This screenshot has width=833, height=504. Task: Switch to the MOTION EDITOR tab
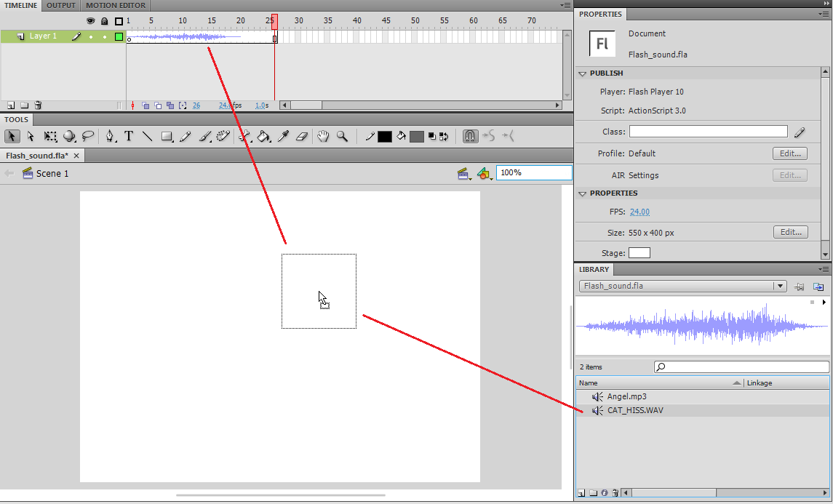point(115,5)
